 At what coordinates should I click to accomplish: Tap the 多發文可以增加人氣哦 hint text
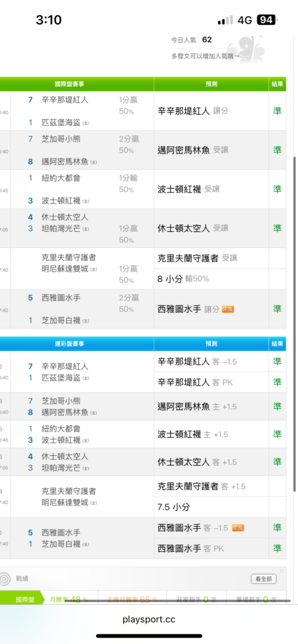206,56
